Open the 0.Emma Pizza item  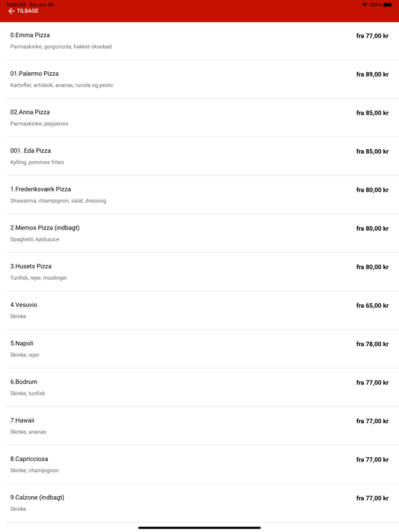click(30, 35)
